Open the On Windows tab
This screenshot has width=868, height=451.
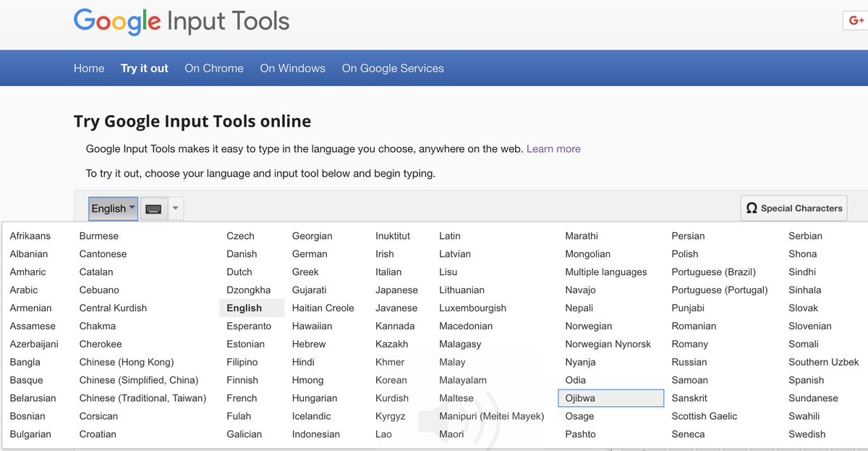tap(292, 68)
